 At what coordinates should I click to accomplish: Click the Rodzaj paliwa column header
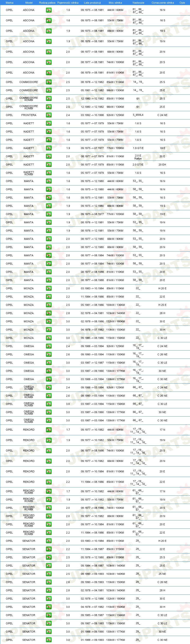pos(47,3)
